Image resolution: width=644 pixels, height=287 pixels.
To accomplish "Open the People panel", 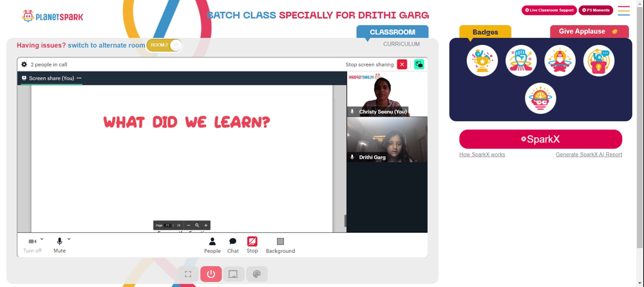I will click(x=213, y=246).
